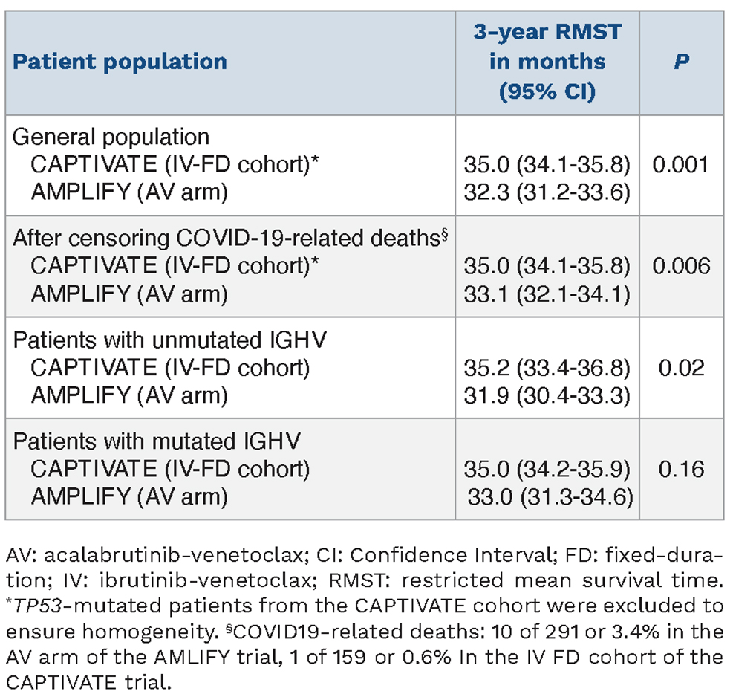The height and width of the screenshot is (700, 733).
Task: Select the P value 0.001
Action: pyautogui.click(x=680, y=164)
